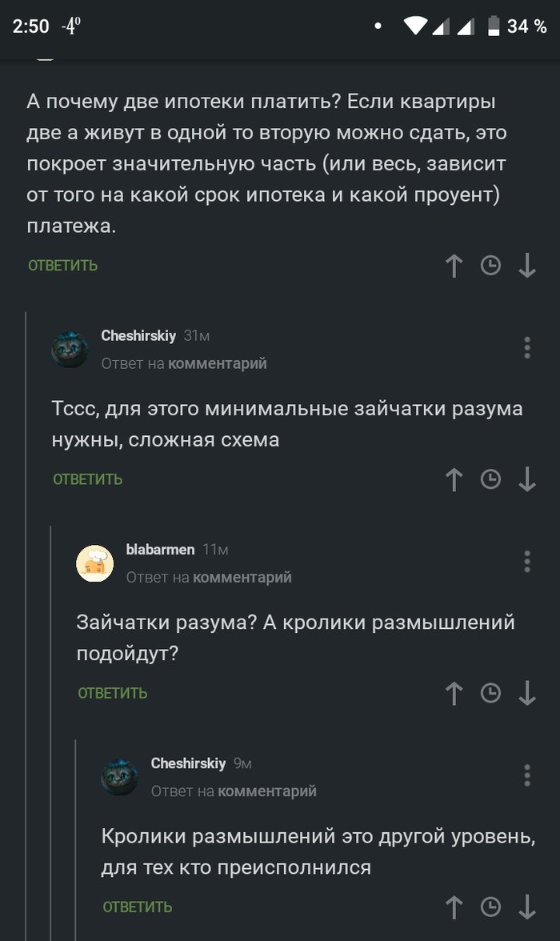Downvote the bottom comment about 'кролики размышлений'
The width and height of the screenshot is (560, 941).
[x=527, y=907]
